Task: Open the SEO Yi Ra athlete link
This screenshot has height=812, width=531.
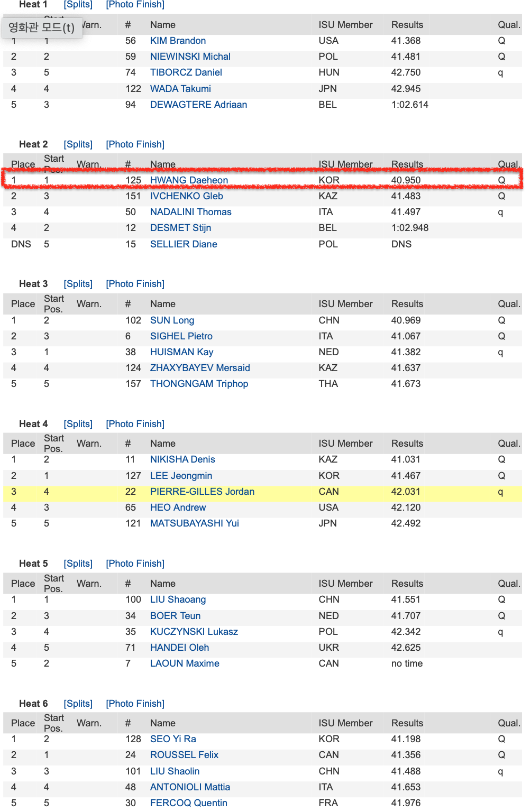Action: point(173,739)
